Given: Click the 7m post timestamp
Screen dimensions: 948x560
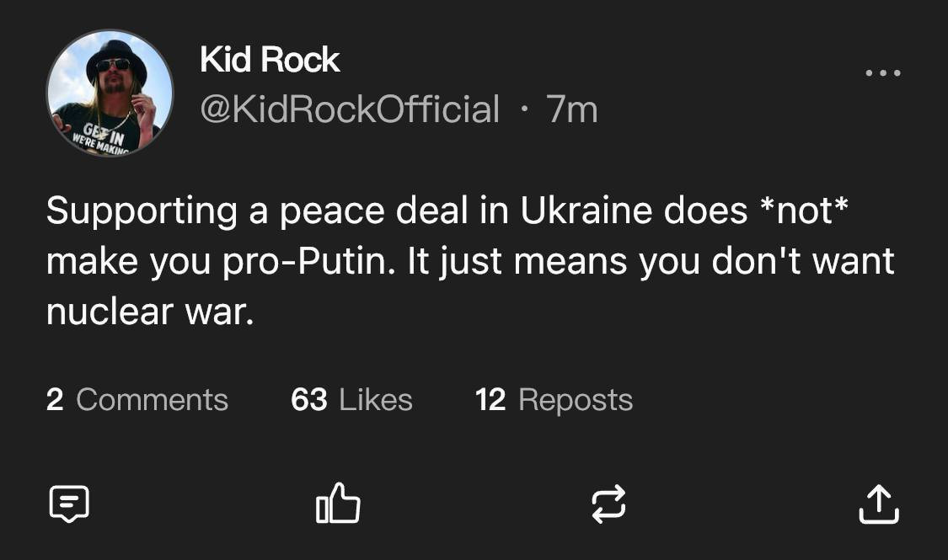Looking at the screenshot, I should click(x=571, y=109).
